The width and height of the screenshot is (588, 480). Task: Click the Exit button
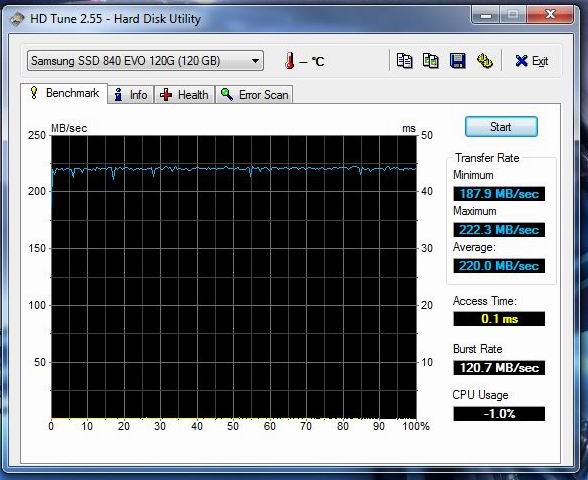pos(532,61)
